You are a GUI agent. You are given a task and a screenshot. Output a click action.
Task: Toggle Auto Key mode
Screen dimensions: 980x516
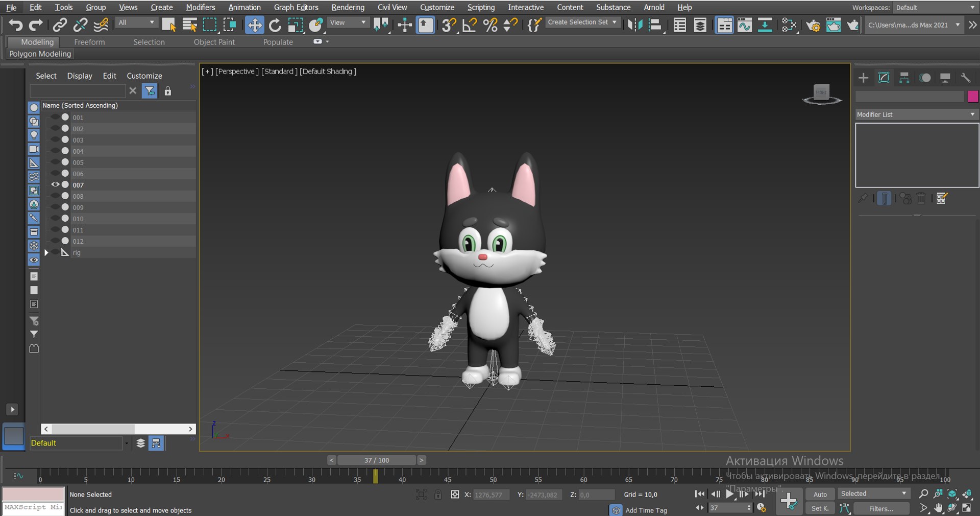point(820,494)
